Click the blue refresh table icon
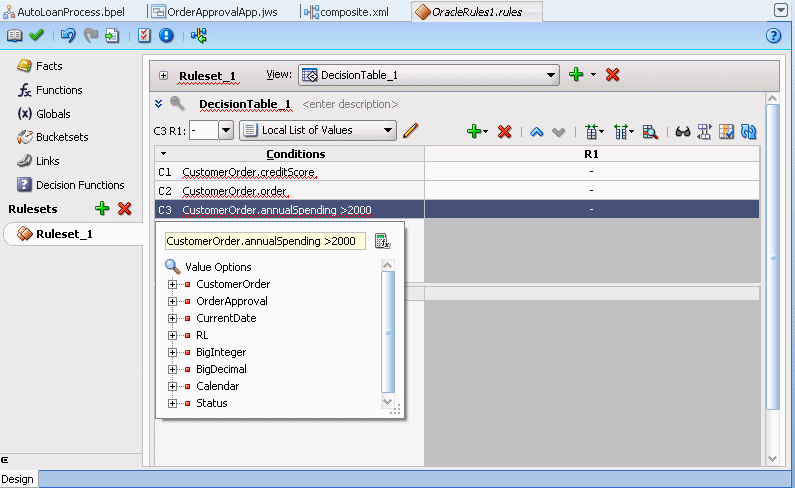Viewport: 795px width, 488px height. pos(748,132)
